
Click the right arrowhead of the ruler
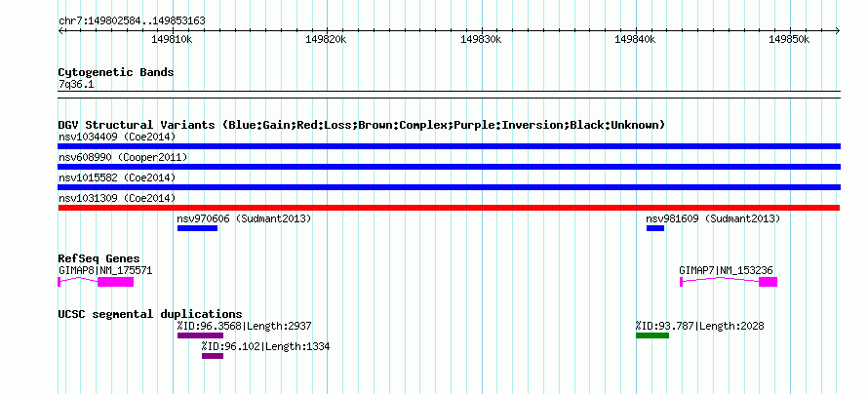[x=838, y=30]
